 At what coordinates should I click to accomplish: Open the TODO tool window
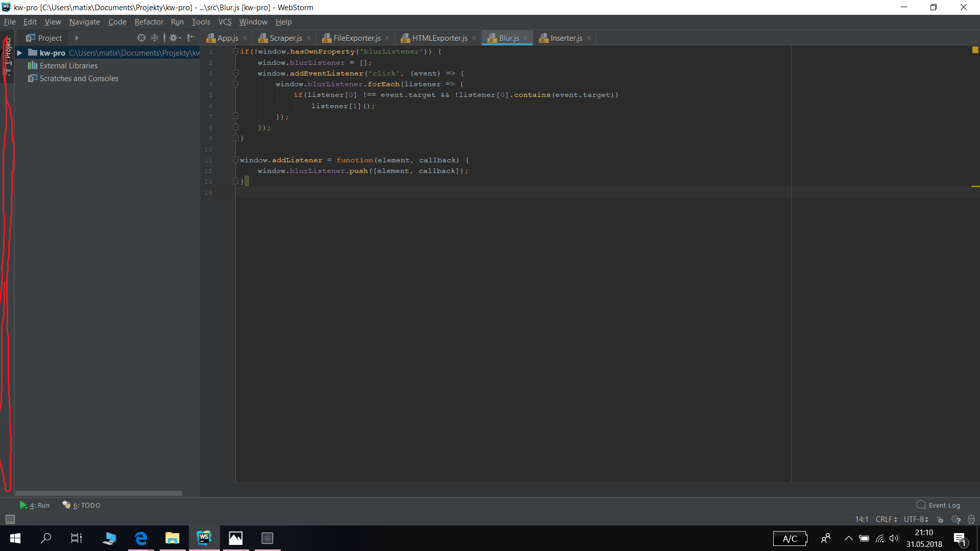point(81,505)
